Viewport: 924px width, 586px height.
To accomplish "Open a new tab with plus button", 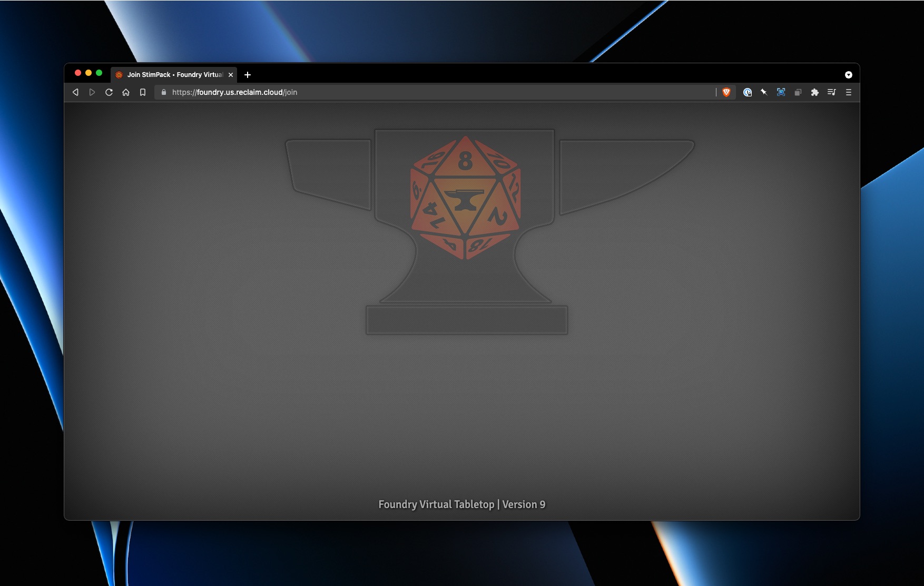I will coord(248,75).
